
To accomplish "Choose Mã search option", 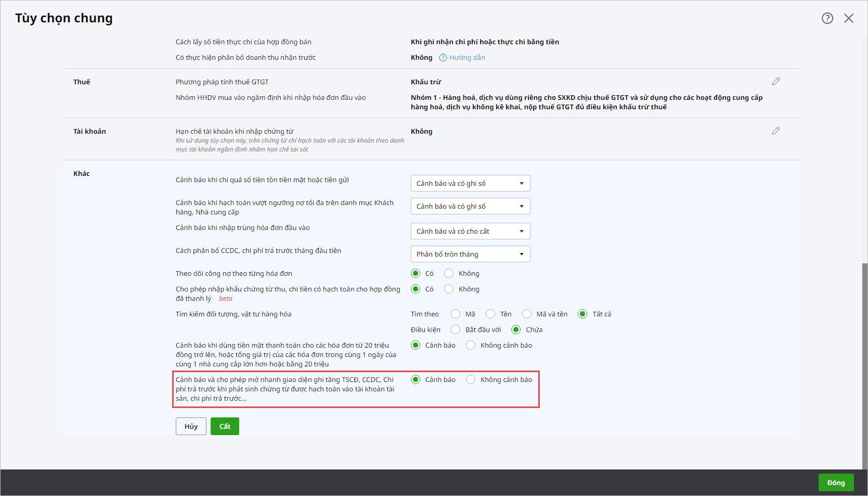I will click(x=456, y=314).
